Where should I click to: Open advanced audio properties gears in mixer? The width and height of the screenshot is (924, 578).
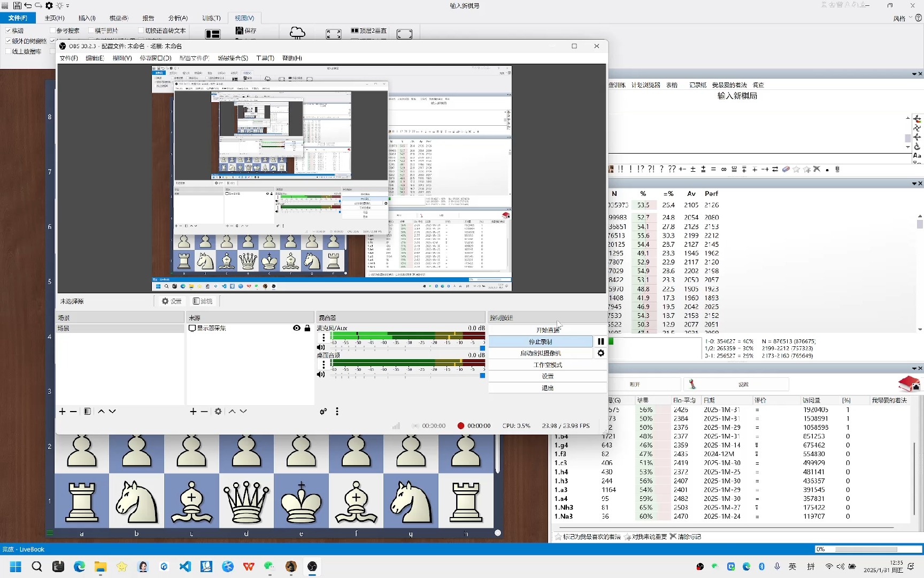323,412
